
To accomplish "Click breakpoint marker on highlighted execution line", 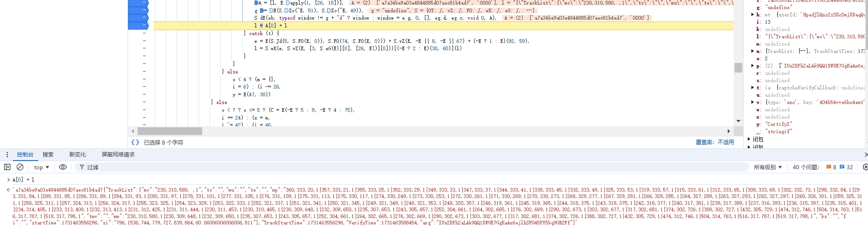I will [138, 26].
